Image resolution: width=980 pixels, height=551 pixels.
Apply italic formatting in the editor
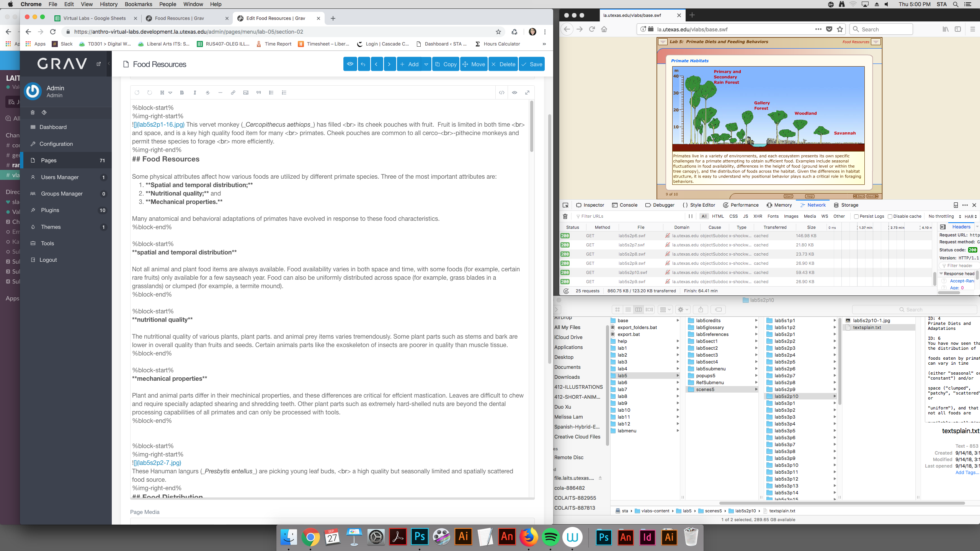[195, 93]
